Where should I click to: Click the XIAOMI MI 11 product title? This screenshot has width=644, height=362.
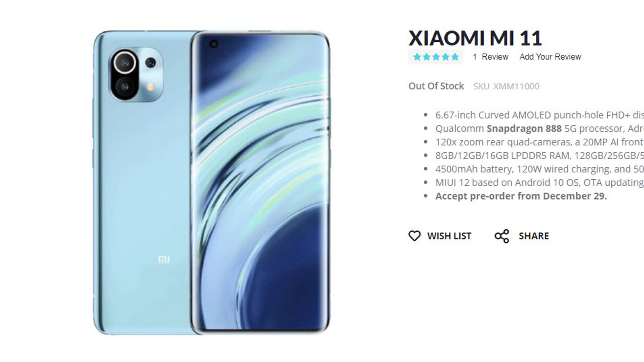(x=475, y=38)
